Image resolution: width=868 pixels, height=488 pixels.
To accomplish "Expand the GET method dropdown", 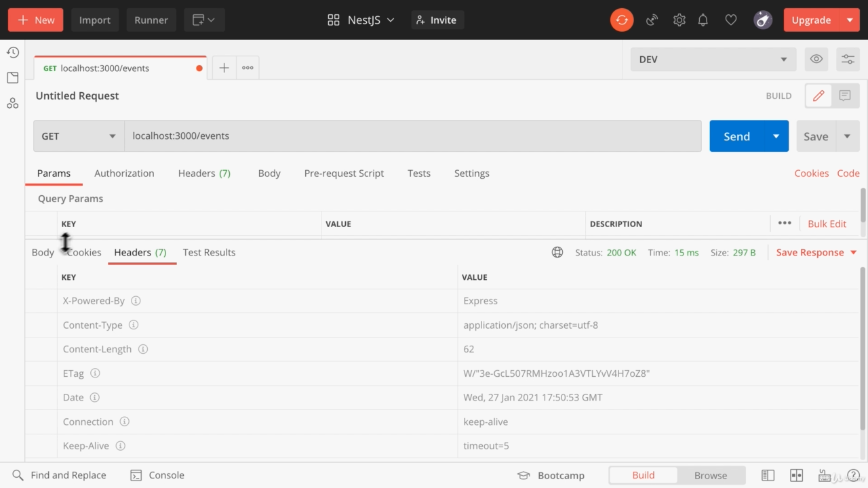I will click(x=79, y=136).
